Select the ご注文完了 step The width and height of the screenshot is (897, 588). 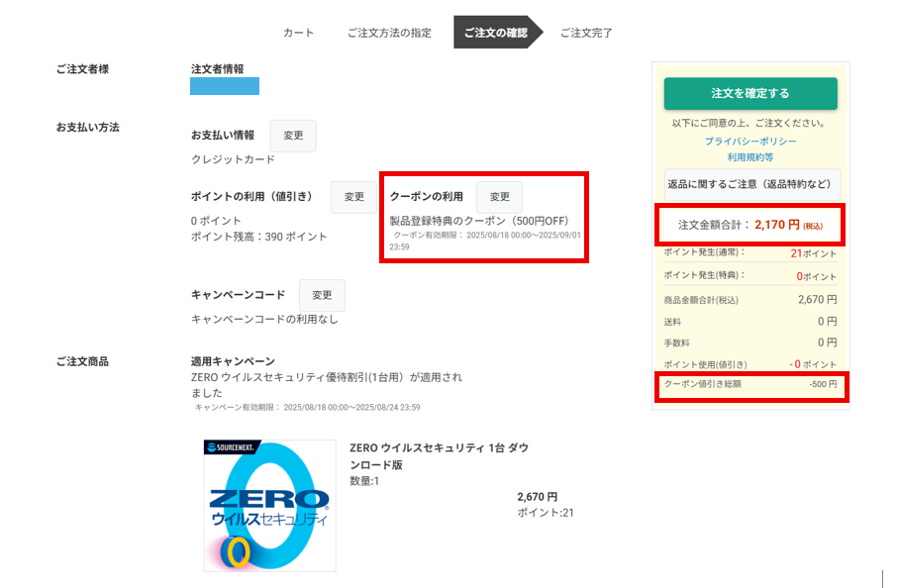coord(586,33)
